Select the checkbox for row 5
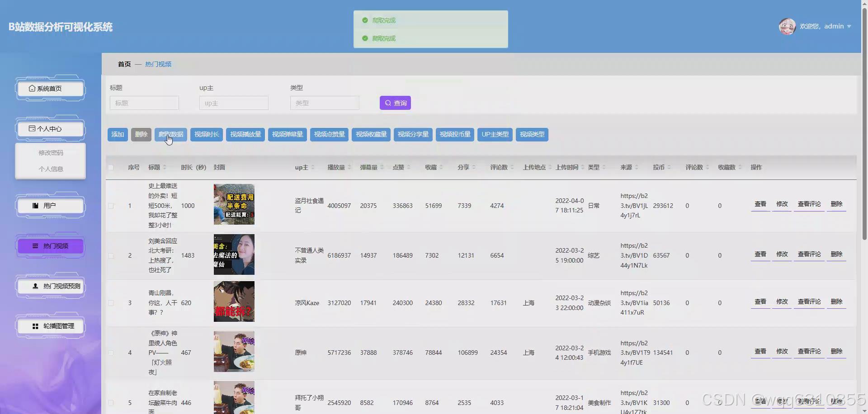The width and height of the screenshot is (868, 414). pos(111,403)
